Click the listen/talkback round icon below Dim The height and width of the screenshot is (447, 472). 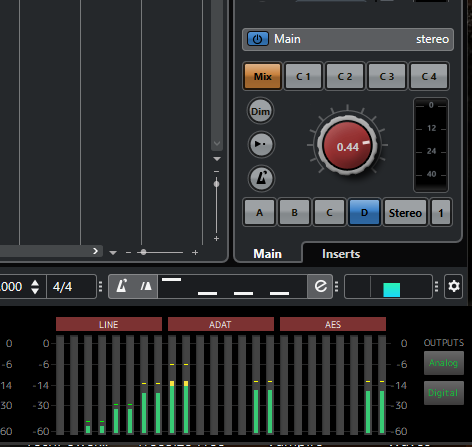pyautogui.click(x=261, y=144)
